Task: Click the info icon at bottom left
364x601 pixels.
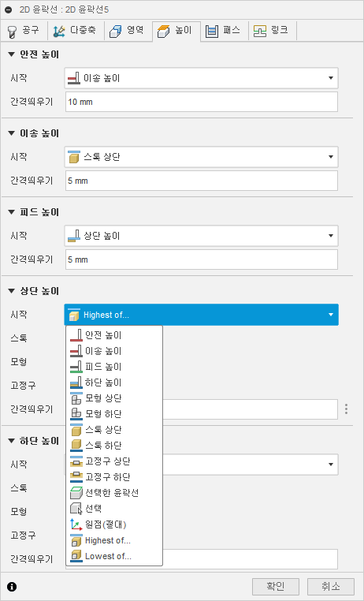Action: (12, 587)
